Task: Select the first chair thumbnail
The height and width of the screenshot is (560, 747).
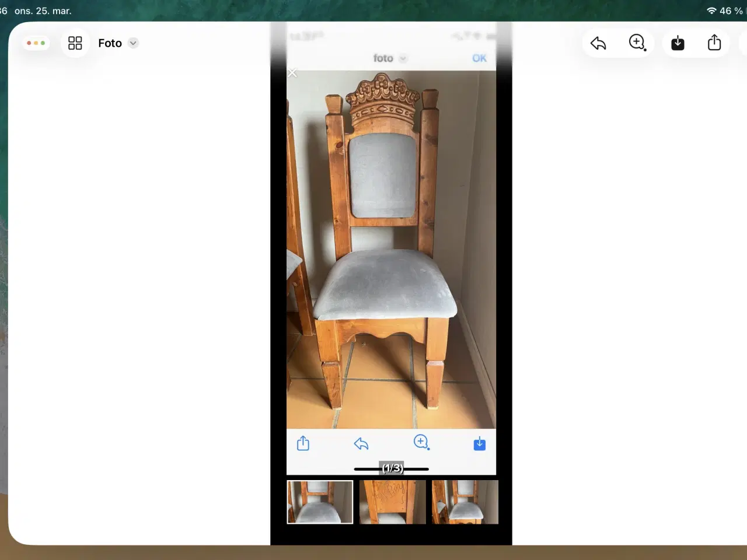Action: 320,502
